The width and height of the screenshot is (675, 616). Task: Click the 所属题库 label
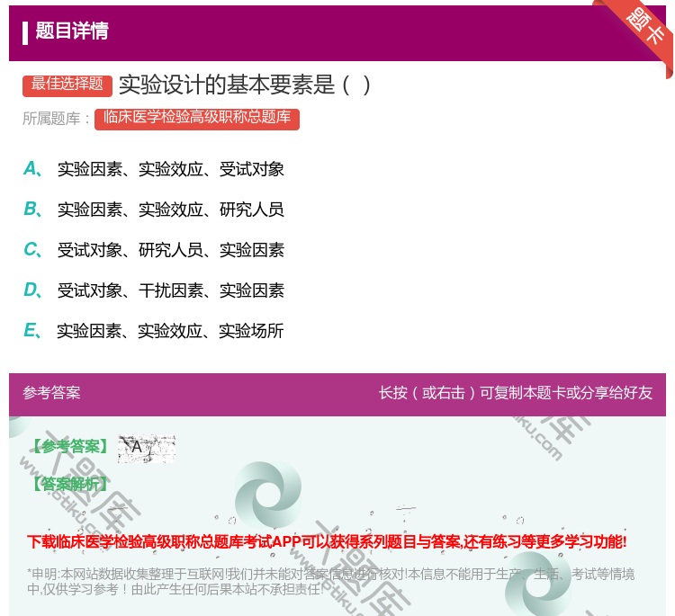coord(56,119)
